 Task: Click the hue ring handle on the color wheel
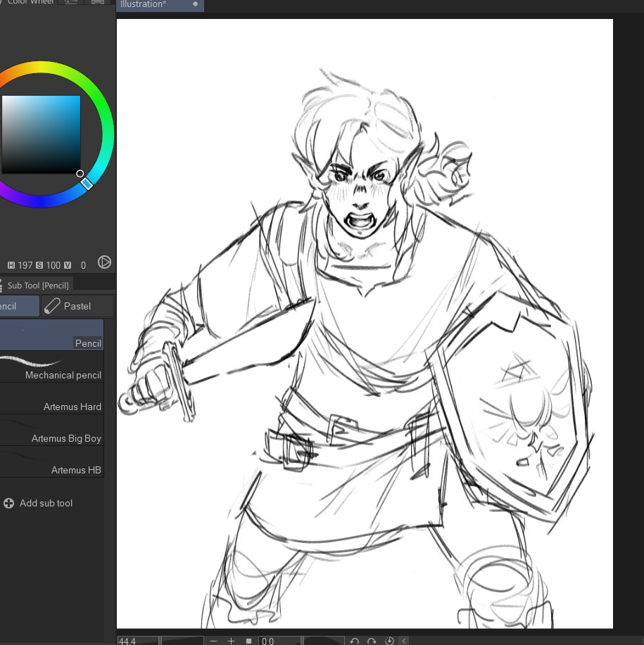pos(87,184)
